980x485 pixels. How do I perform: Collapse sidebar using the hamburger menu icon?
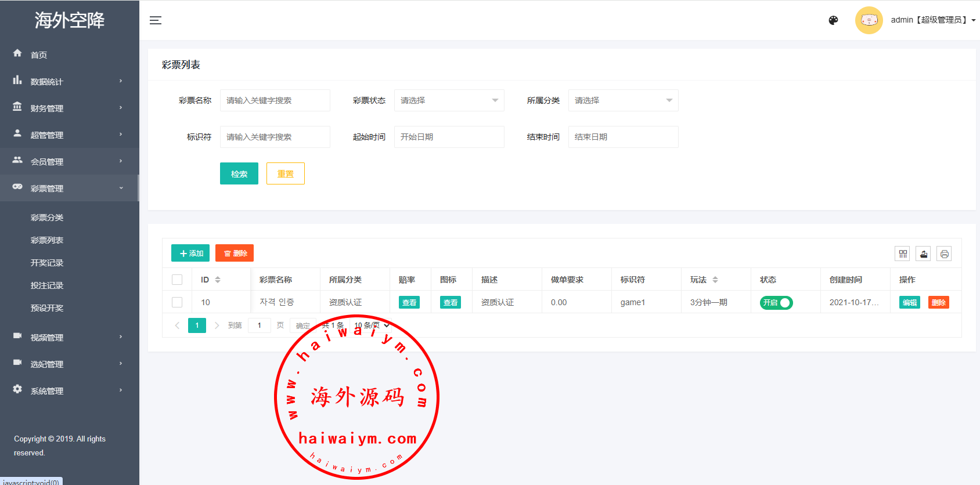(156, 20)
